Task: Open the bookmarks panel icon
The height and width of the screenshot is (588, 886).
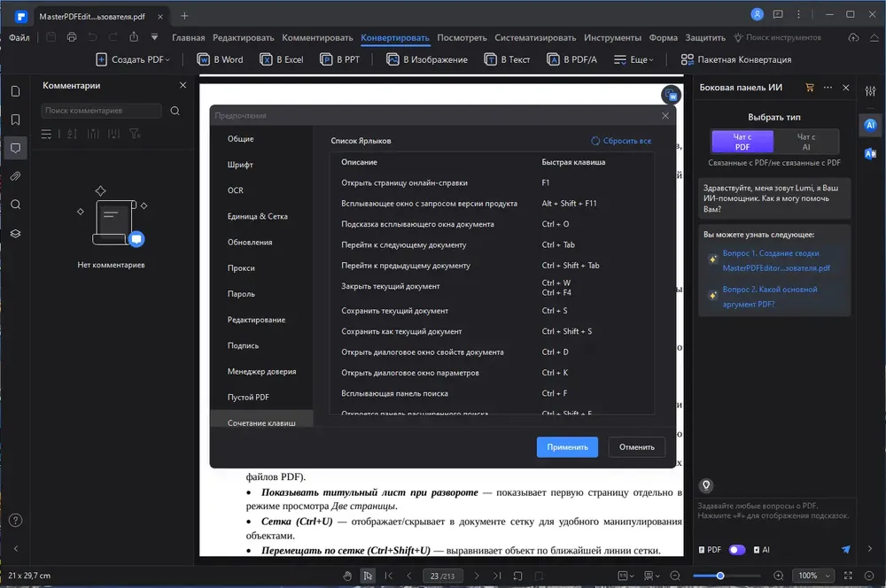Action: tap(16, 120)
